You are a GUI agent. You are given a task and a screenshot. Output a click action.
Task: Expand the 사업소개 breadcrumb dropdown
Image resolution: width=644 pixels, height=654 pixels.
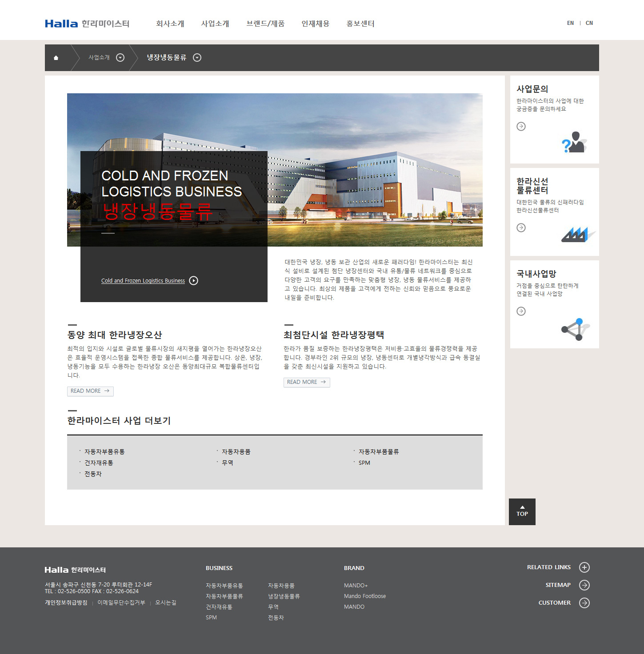pos(120,58)
